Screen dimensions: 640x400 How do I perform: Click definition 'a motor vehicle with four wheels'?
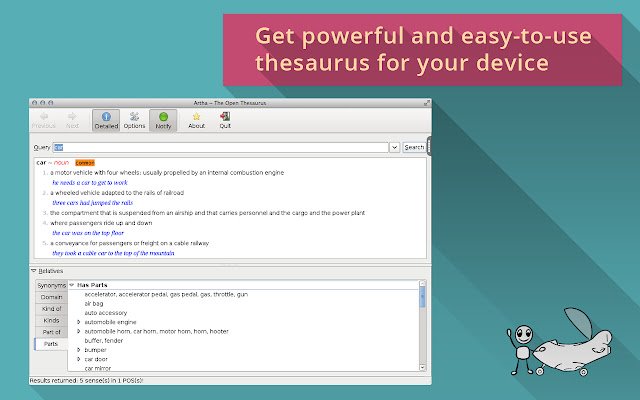click(x=167, y=173)
